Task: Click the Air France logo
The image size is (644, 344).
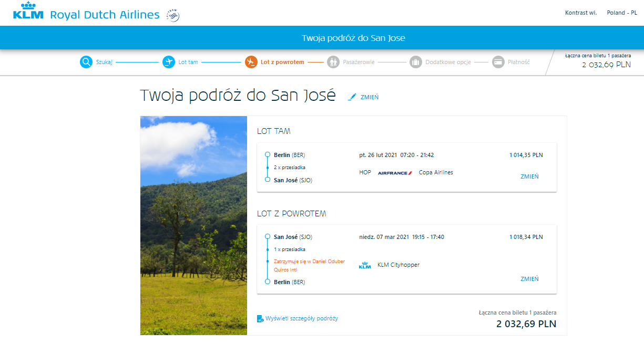Action: [395, 173]
